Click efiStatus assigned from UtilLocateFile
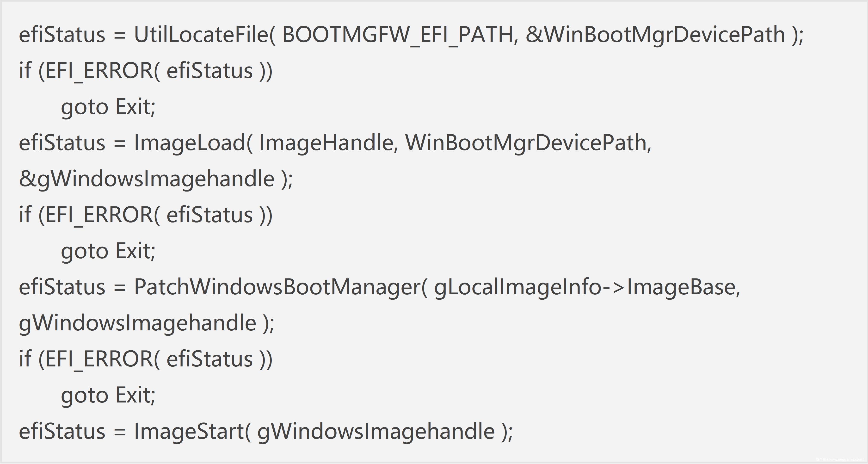Viewport: 868px width, 464px height. tap(62, 34)
